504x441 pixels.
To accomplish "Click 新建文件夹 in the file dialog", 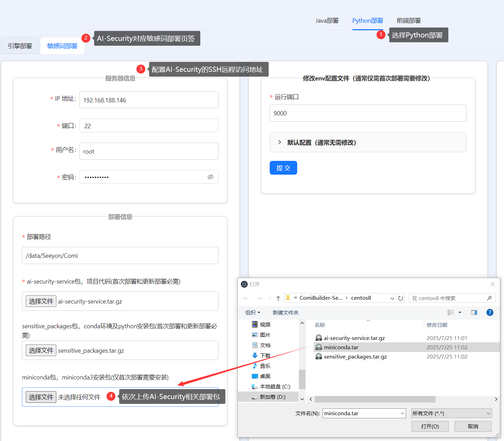I will point(285,312).
